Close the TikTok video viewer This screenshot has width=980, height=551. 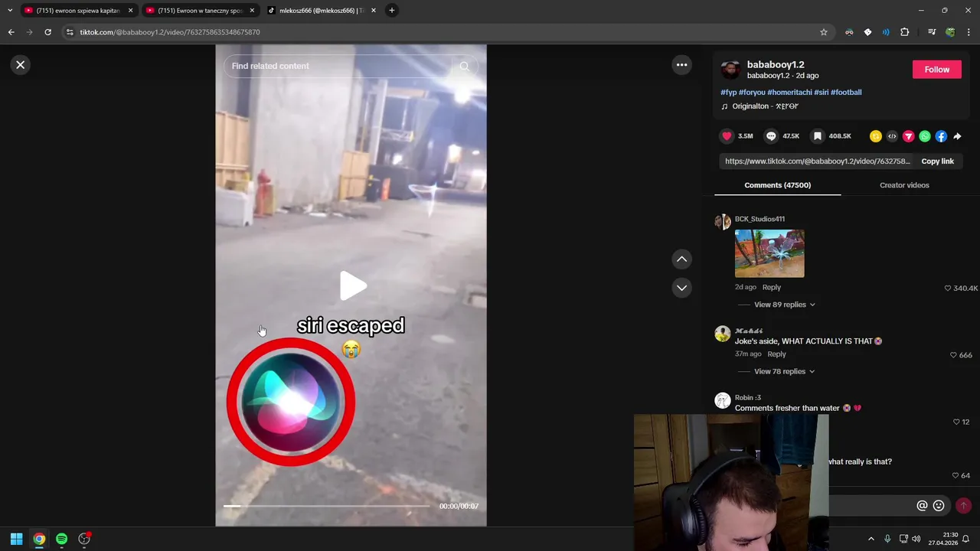[21, 65]
